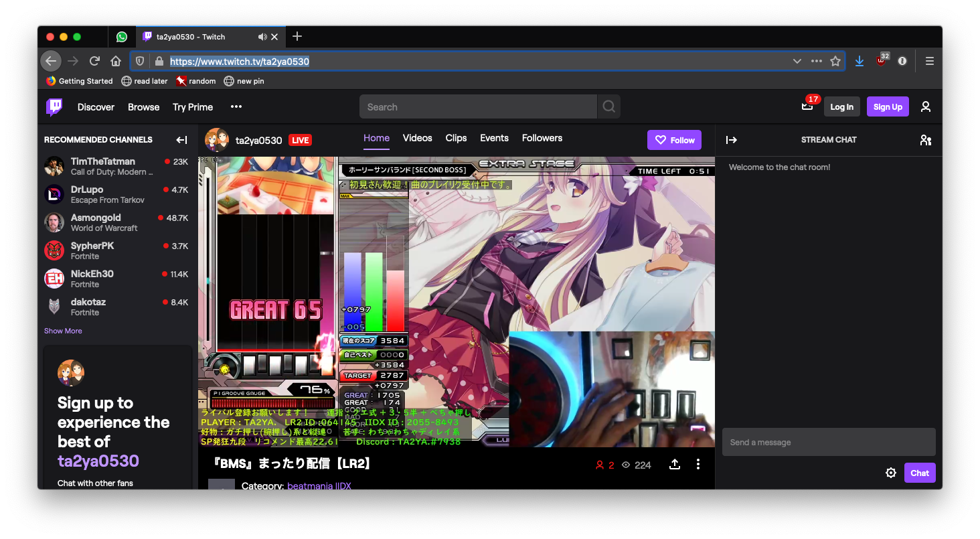Click the Send a message chat input
980x539 pixels.
coord(829,442)
